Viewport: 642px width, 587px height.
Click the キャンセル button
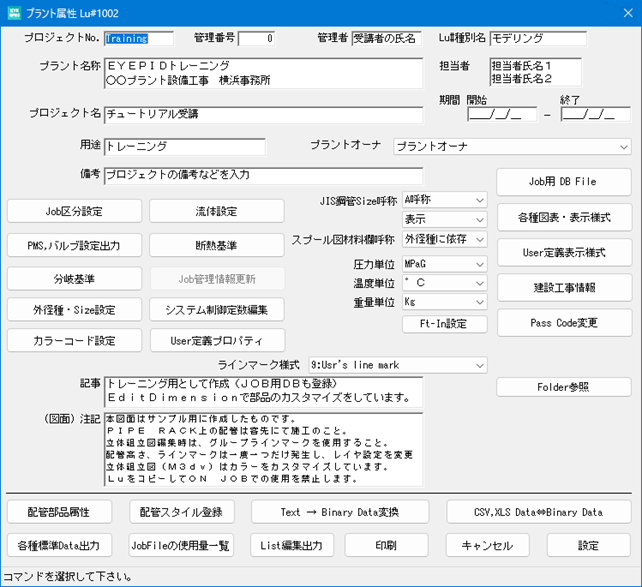488,545
